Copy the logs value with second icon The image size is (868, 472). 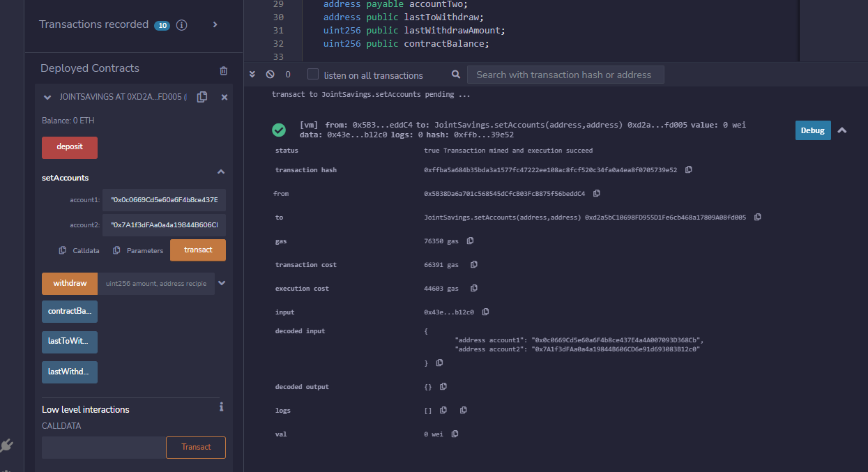click(464, 410)
